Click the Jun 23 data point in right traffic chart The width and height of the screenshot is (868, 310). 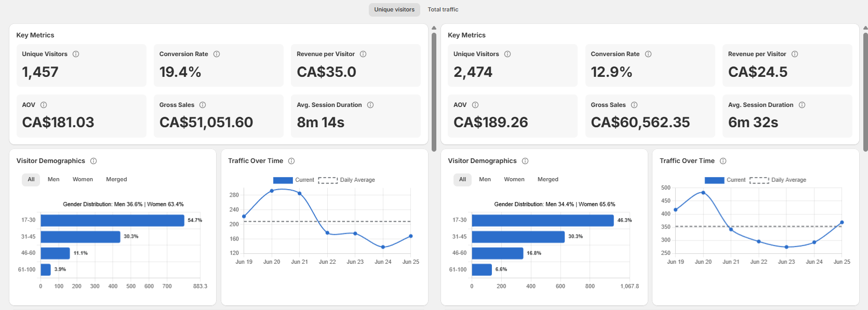786,247
